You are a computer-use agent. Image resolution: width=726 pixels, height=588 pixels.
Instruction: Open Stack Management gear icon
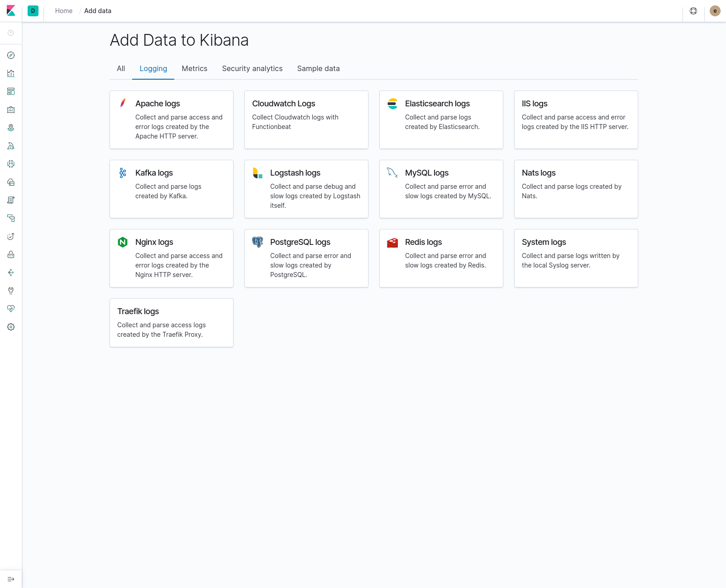11,326
